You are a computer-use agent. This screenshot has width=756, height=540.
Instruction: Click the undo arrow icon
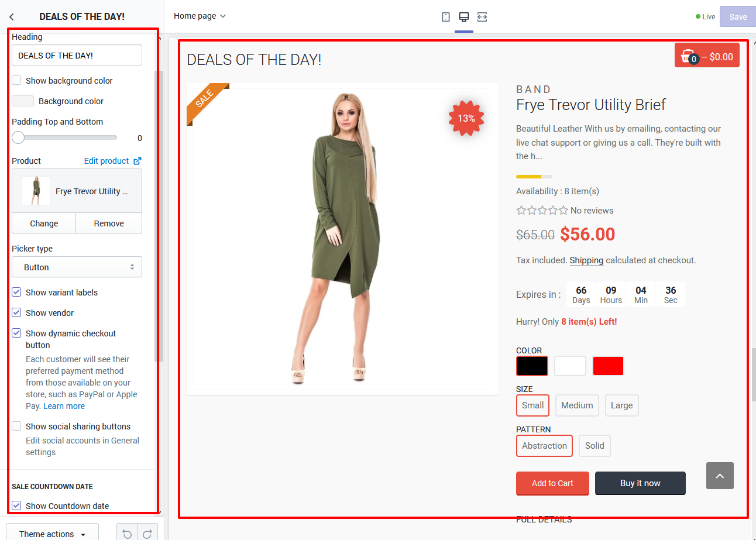tap(127, 534)
